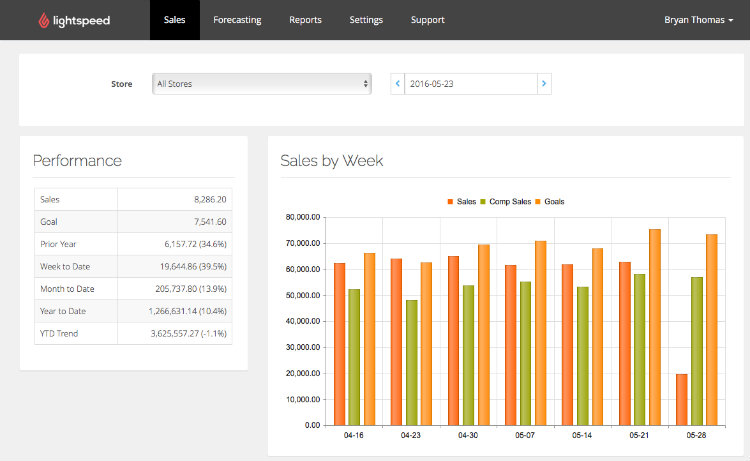The height and width of the screenshot is (461, 750).
Task: Open the All Stores dropdown
Action: coord(261,84)
